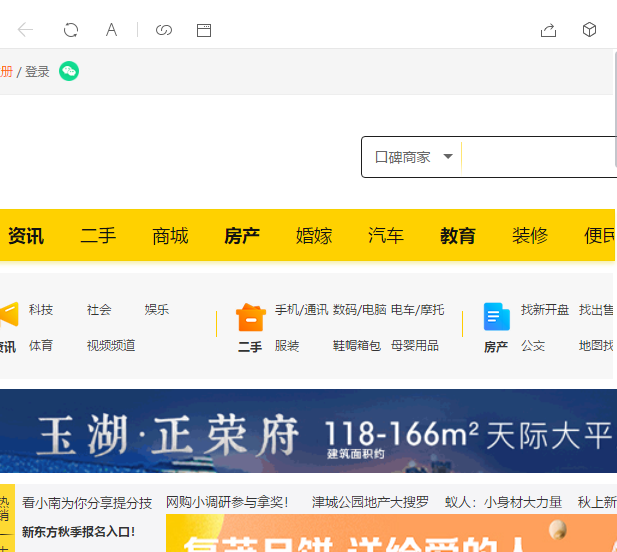Viewport: 617px width, 552px height.
Task: Click the vertical scrollbar on right edge
Action: tap(615, 109)
